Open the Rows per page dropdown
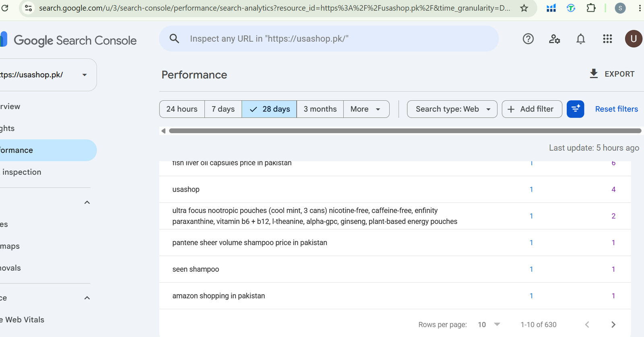The width and height of the screenshot is (644, 337). [x=489, y=325]
